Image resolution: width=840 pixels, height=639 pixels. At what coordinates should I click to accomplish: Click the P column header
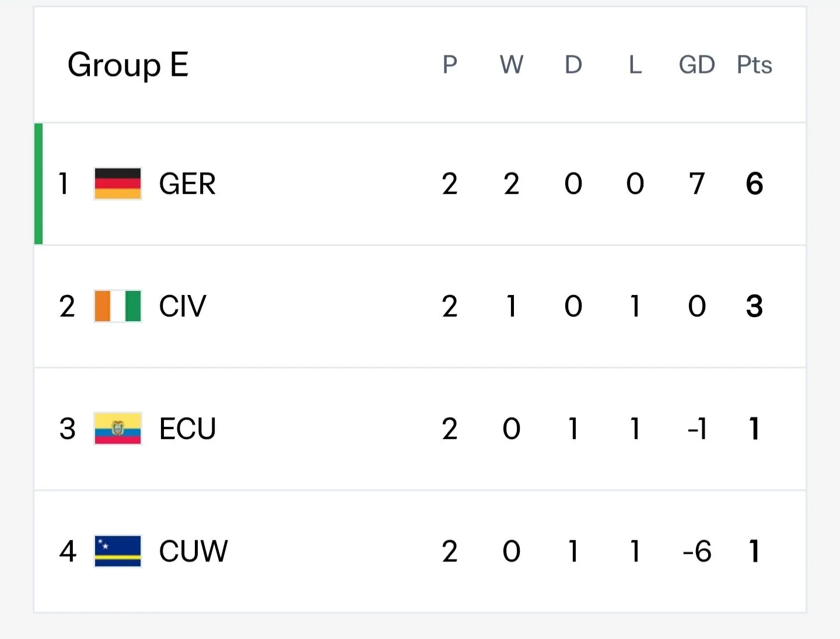point(450,65)
